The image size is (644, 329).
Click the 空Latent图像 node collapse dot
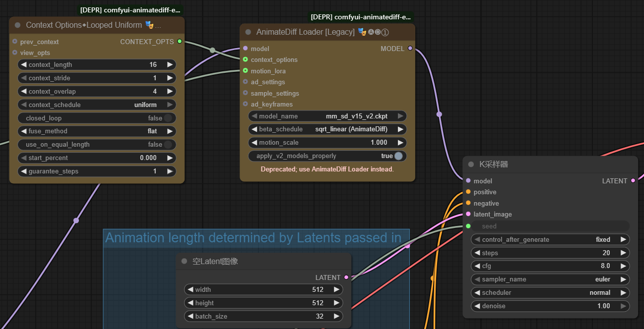coord(184,261)
